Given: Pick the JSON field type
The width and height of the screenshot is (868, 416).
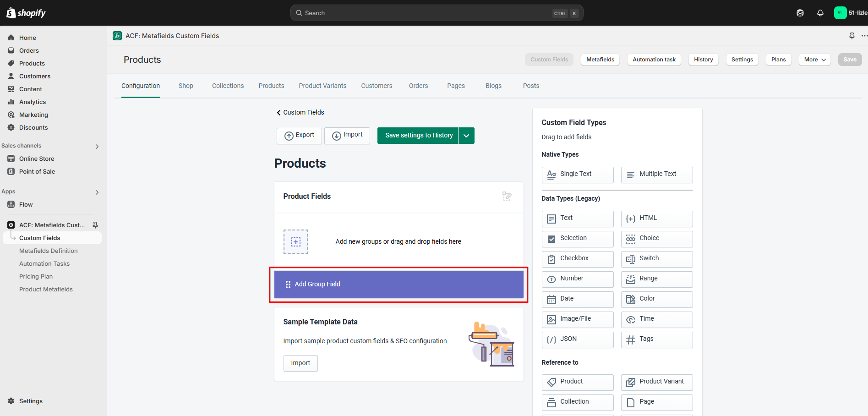Looking at the screenshot, I should click(x=578, y=339).
